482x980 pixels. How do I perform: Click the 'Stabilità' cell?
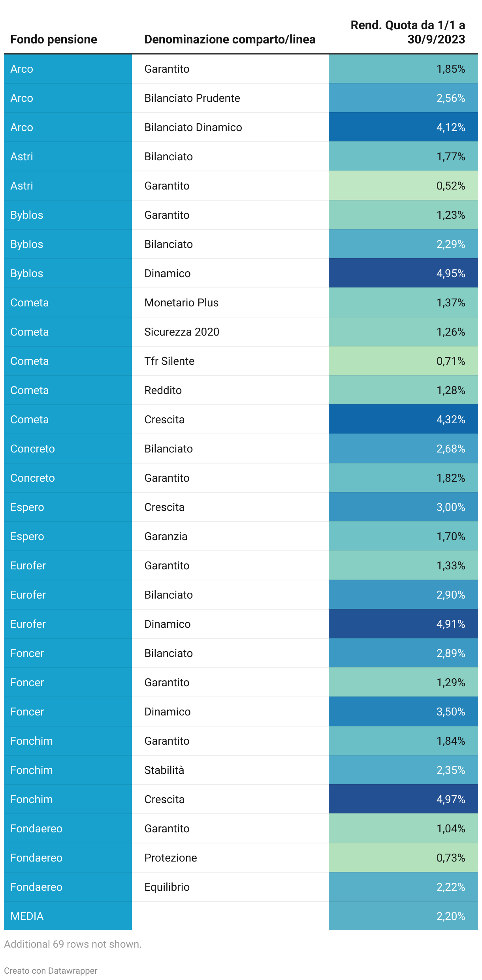click(164, 770)
